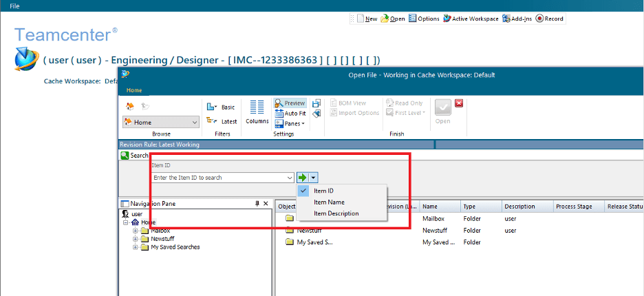
Task: Click the green arrow search go button
Action: pyautogui.click(x=302, y=178)
